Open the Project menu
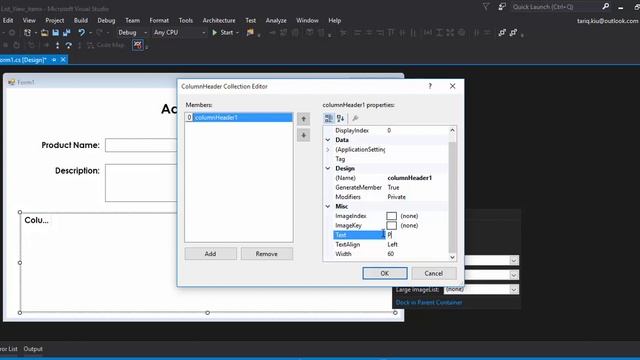640x360 pixels. 55,20
